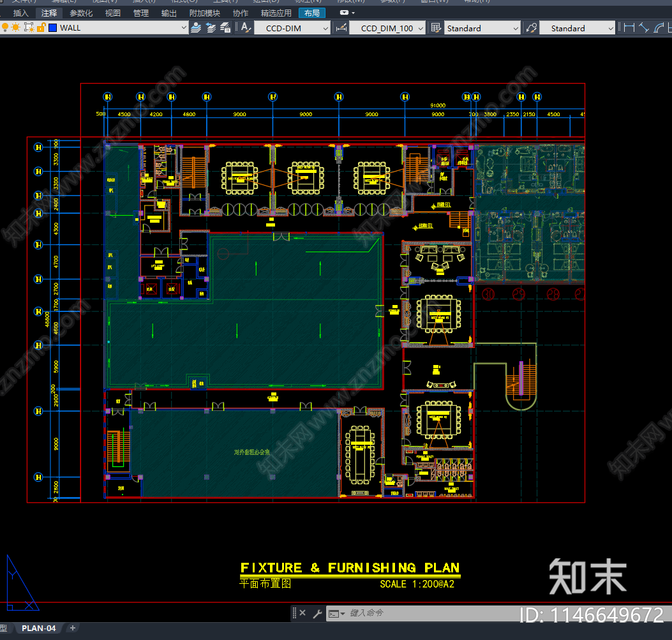Click the ribbon minimize state button
The width and height of the screenshot is (672, 640).
[344, 13]
